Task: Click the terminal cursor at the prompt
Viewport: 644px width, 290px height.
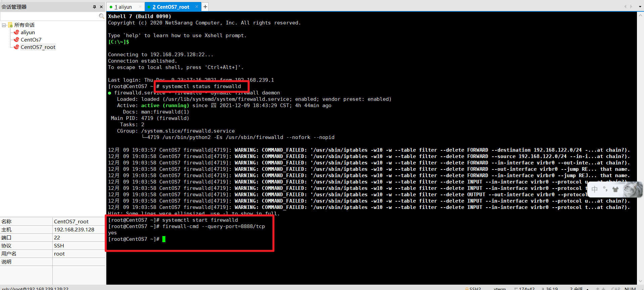Action: pyautogui.click(x=164, y=239)
